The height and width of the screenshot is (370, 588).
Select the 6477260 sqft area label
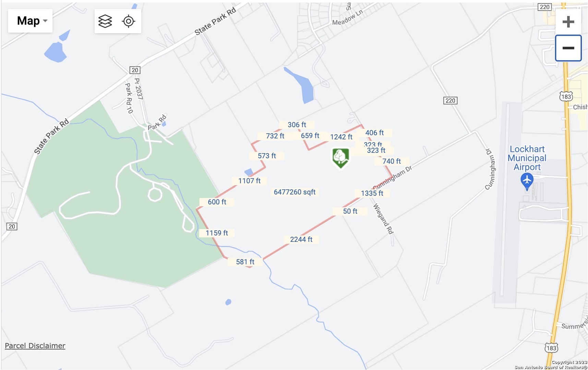[295, 192]
